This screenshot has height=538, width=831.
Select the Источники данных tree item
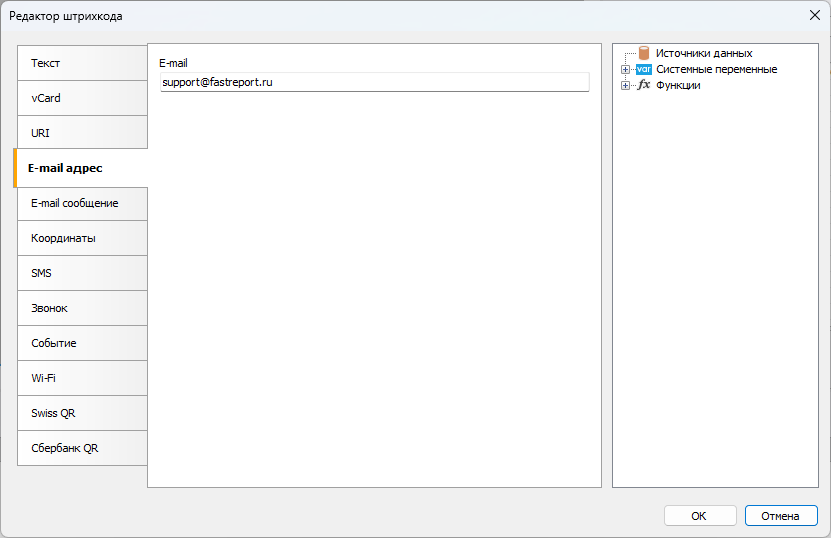point(703,53)
